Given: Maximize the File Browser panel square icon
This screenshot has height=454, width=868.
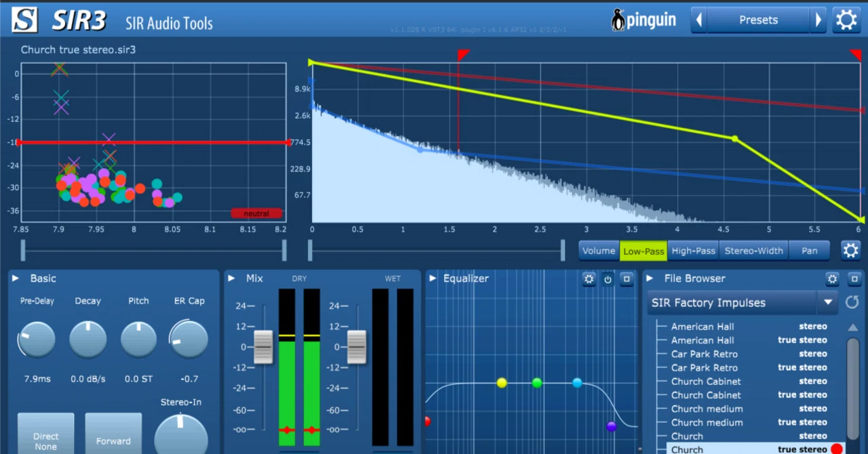Looking at the screenshot, I should click(854, 278).
